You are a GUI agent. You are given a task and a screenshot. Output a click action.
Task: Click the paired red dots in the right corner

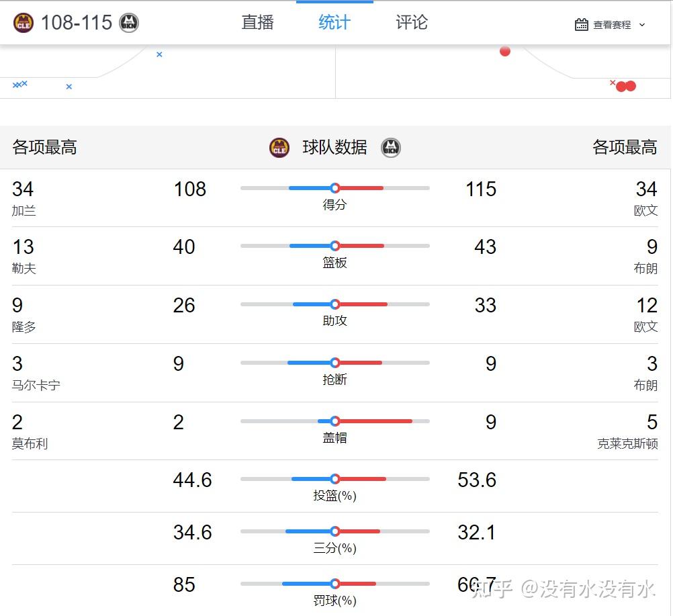(626, 86)
